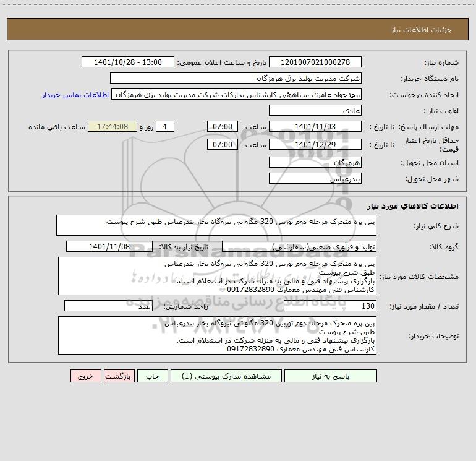Viewport: 476px width, 461px height.
Task: Click the پاسخ به نیاز button
Action: (331, 376)
